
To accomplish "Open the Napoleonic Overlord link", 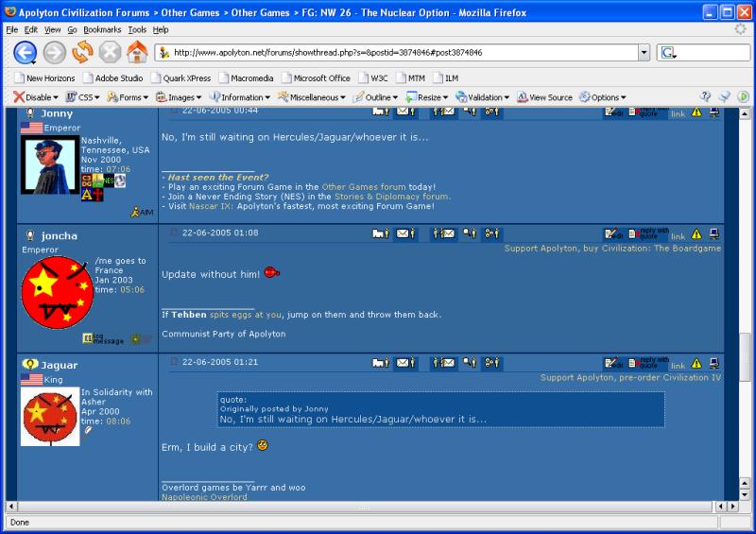I will (x=204, y=497).
